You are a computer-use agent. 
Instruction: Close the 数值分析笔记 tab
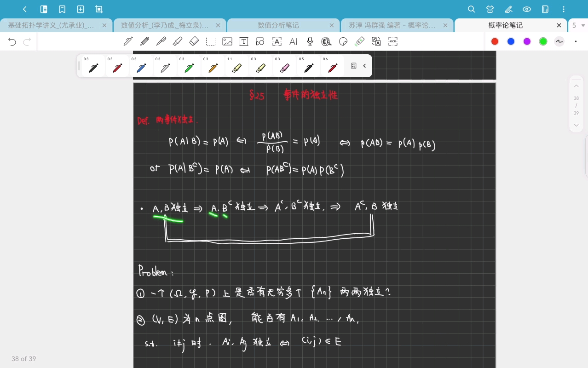click(x=332, y=25)
